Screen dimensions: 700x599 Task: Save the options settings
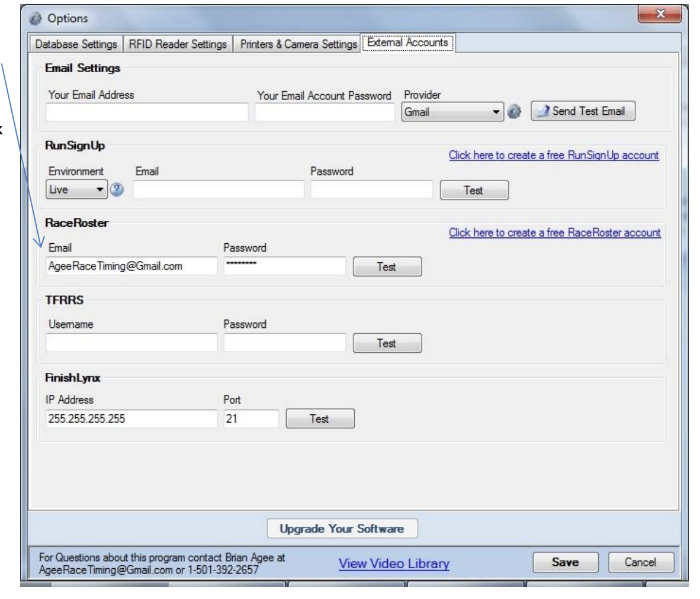tap(565, 562)
